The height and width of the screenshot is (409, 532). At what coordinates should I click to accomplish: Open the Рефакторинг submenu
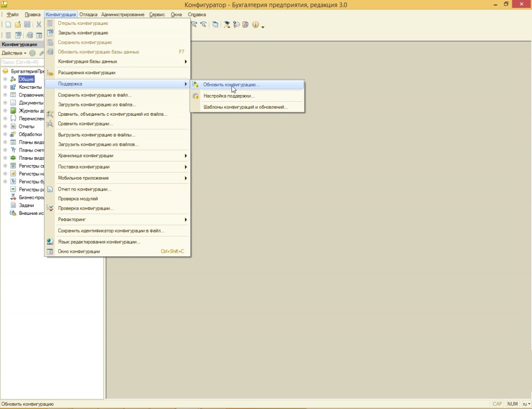[x=117, y=220]
